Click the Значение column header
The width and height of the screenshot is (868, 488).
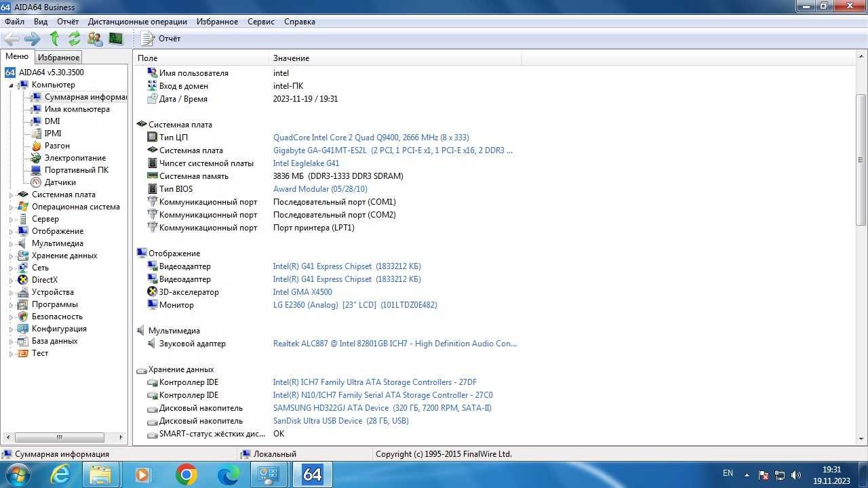395,58
